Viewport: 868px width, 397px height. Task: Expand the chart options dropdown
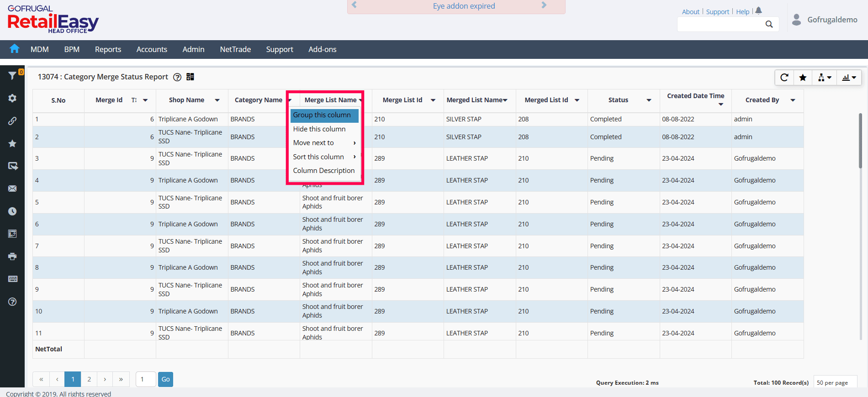(849, 78)
